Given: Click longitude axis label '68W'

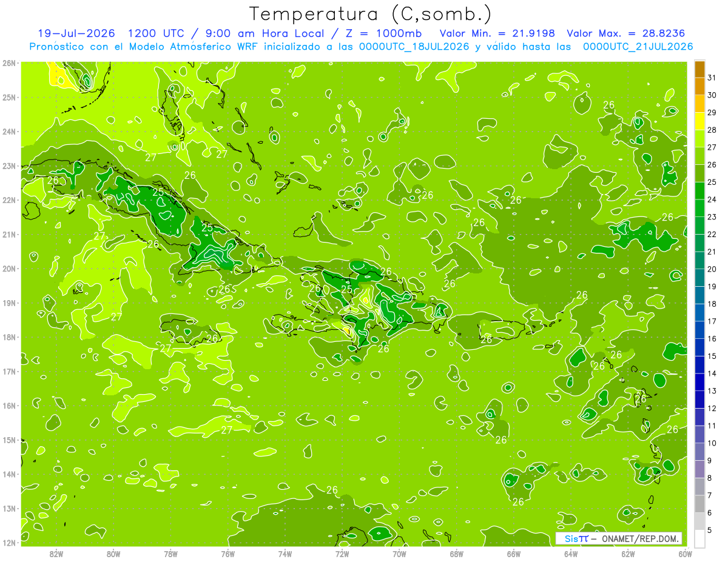Looking at the screenshot, I should 456,554.
